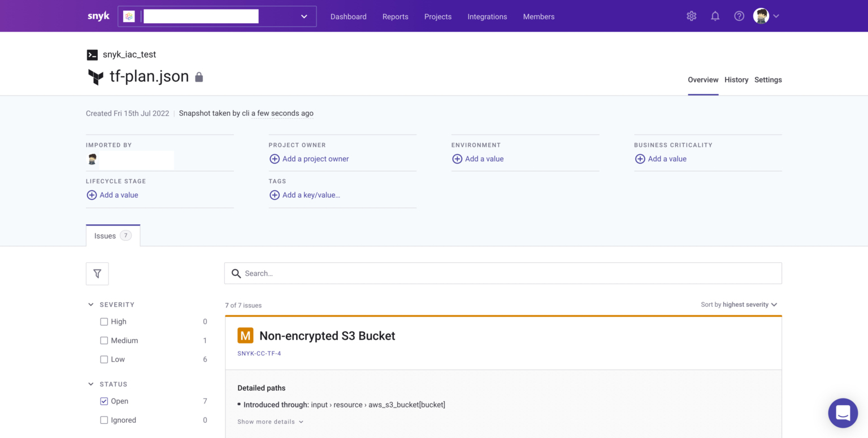Image resolution: width=868 pixels, height=438 pixels.
Task: Open the notifications bell
Action: pos(715,16)
